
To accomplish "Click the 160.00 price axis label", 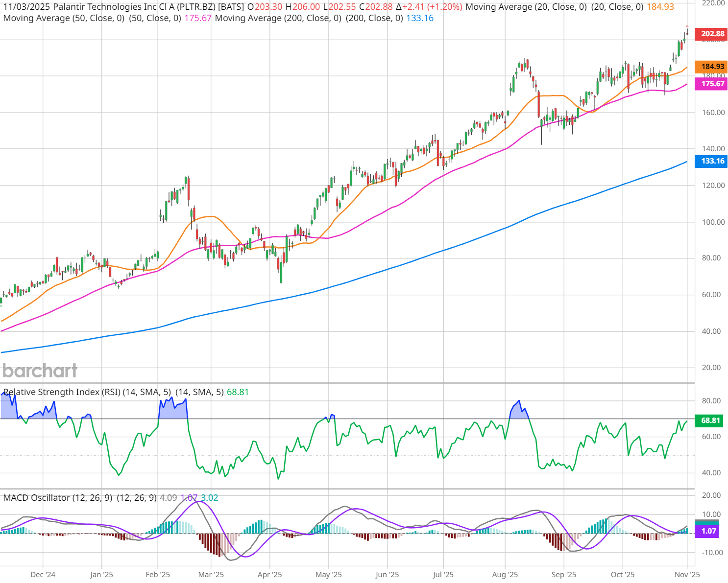I will pyautogui.click(x=713, y=113).
